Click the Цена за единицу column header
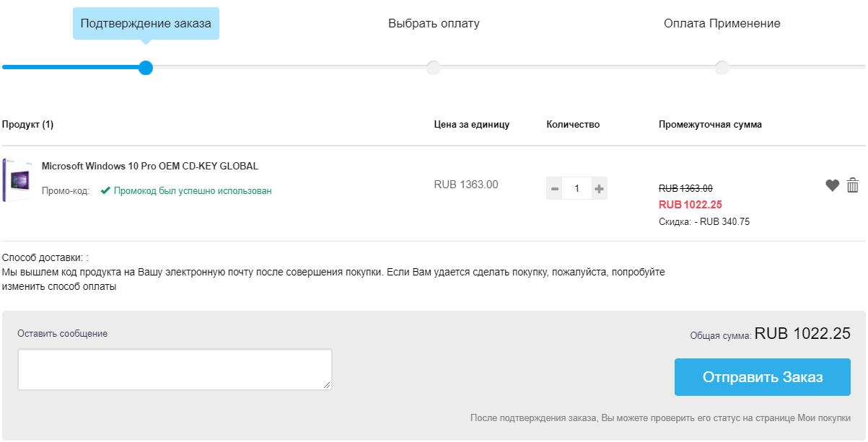Image resolution: width=868 pixels, height=442 pixels. (x=472, y=125)
